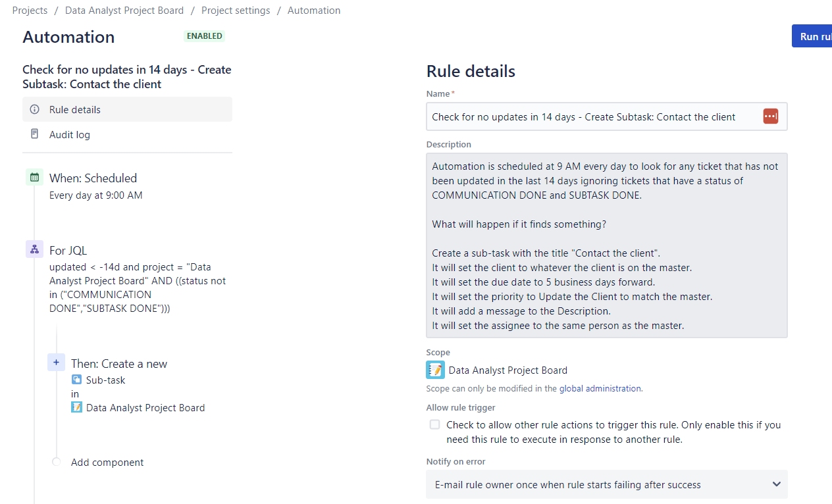The height and width of the screenshot is (504, 832).
Task: Click the project avatar in the Scope section
Action: click(x=435, y=369)
